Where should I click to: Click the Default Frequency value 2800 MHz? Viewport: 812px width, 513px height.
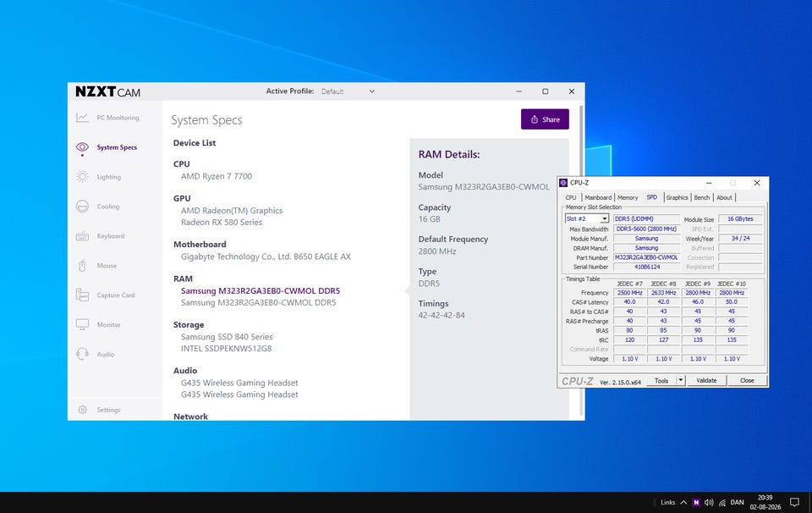[x=437, y=251]
